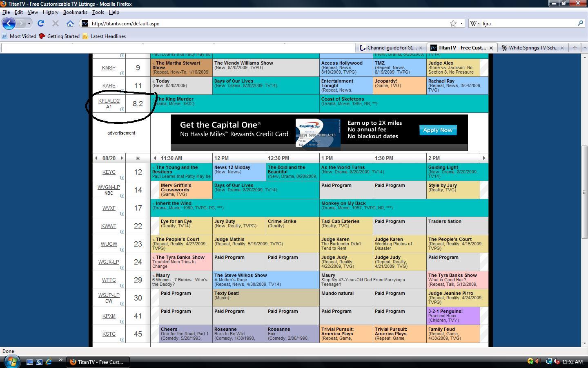Click the WUCW channel link
The image size is (588, 368).
click(109, 244)
